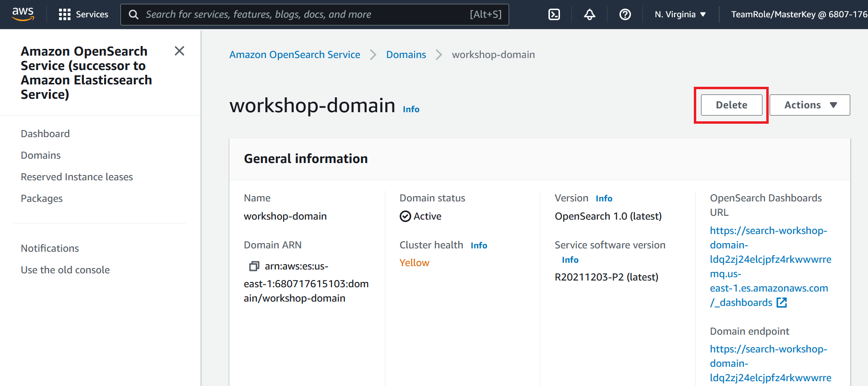Click Info link next to workshop-domain title
868x386 pixels.
411,109
